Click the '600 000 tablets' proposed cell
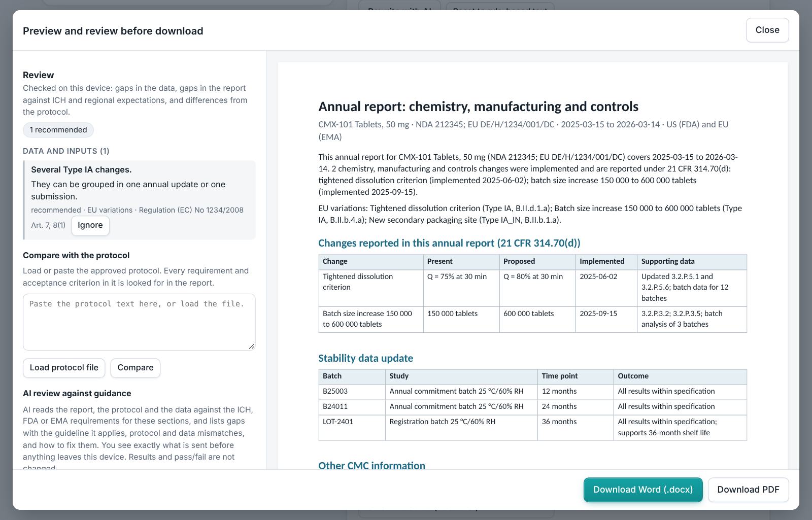Viewport: 812px width, 520px height. (x=537, y=319)
